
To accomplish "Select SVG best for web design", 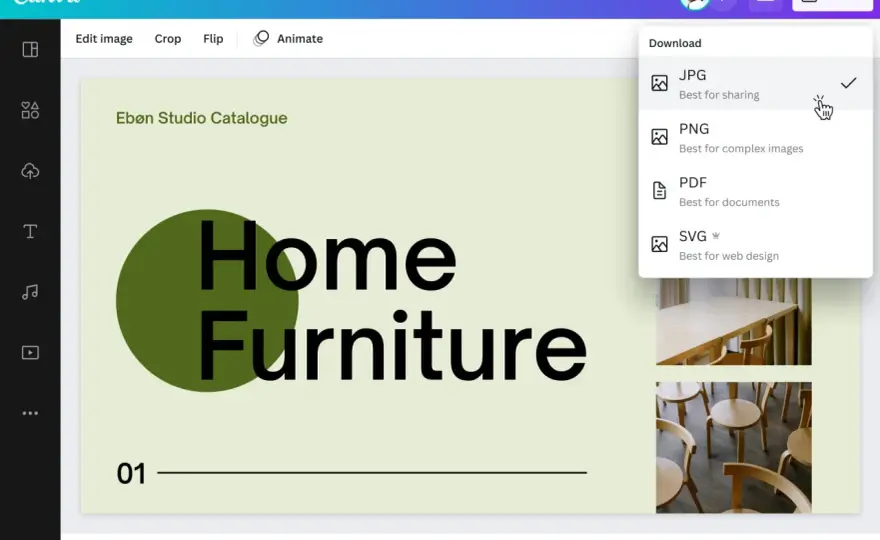I will [x=755, y=245].
